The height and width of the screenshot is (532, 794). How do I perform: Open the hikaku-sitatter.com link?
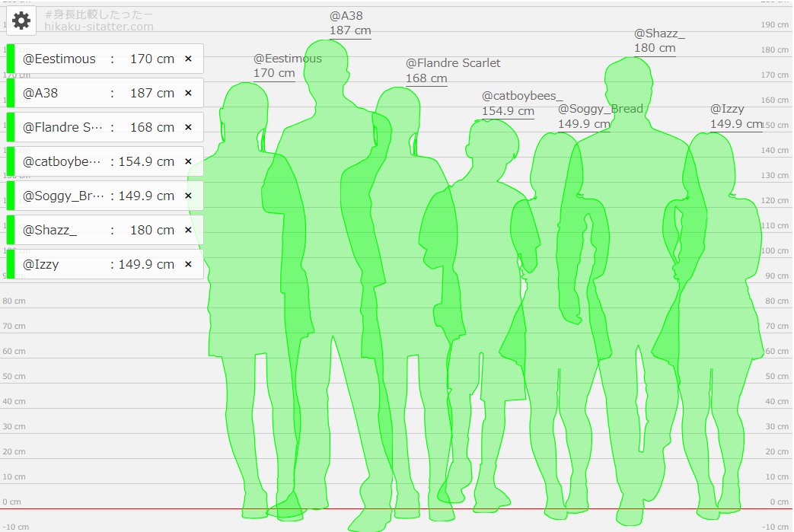[99, 27]
